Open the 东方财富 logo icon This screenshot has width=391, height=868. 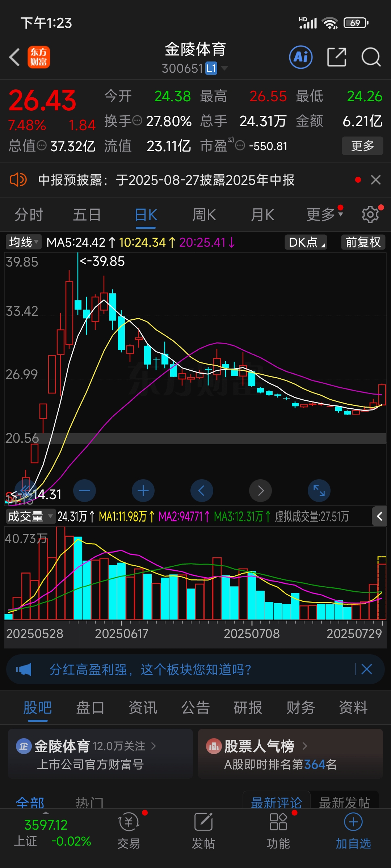(39, 57)
